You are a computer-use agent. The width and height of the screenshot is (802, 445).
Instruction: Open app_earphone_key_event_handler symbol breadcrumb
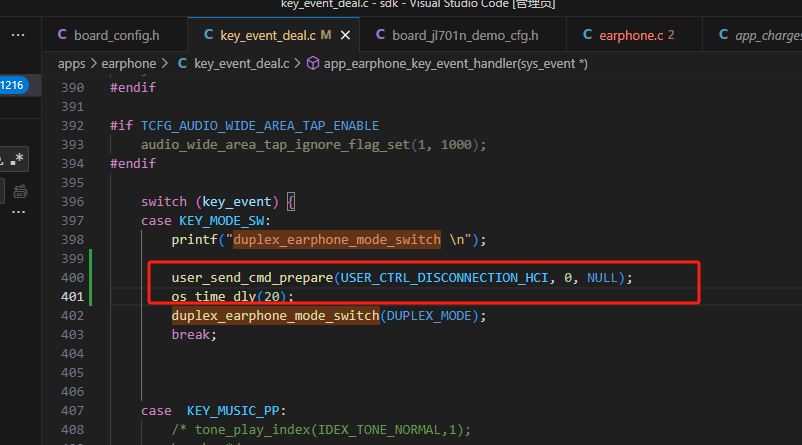[x=455, y=64]
